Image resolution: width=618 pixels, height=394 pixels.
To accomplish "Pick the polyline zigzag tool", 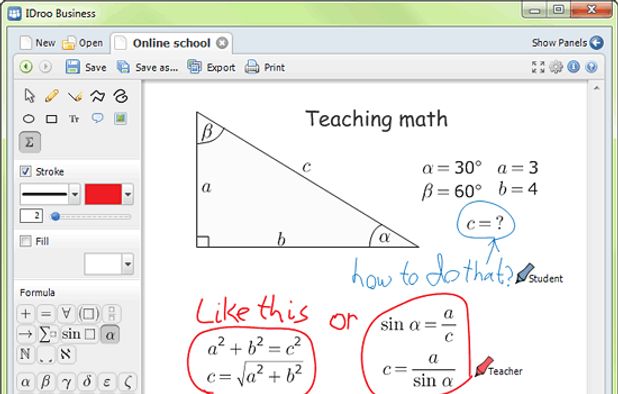I will click(x=98, y=96).
